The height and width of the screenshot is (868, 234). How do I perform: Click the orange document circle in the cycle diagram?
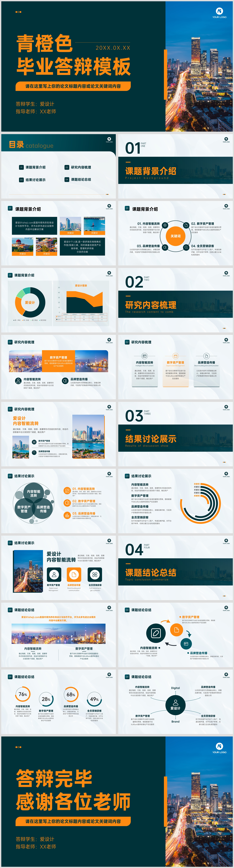pyautogui.click(x=176, y=630)
